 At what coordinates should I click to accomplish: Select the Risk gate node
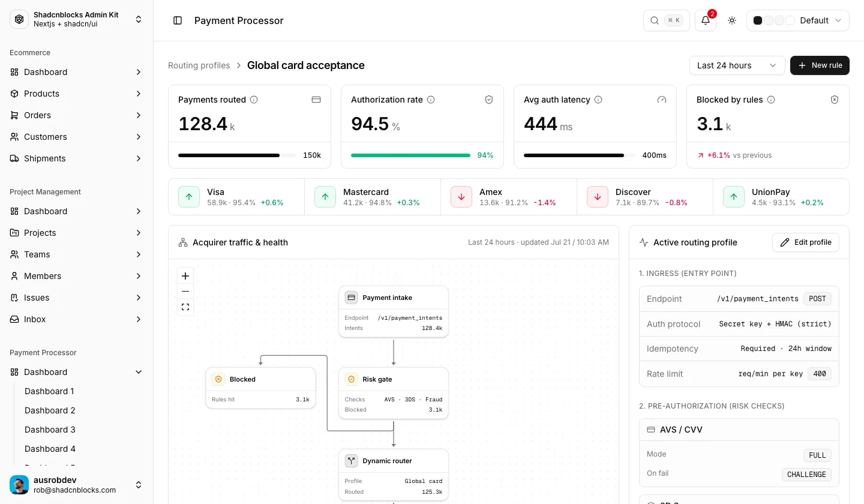point(394,393)
